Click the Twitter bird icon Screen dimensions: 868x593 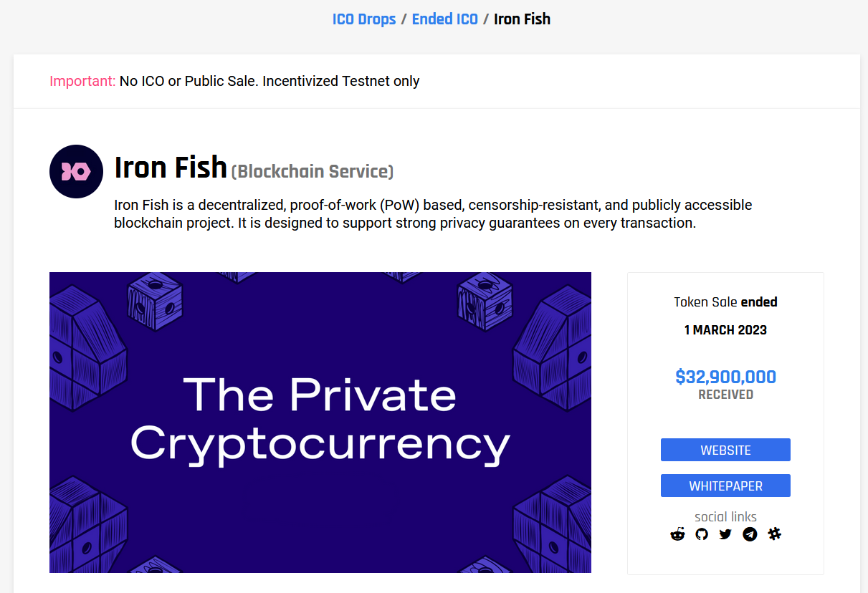725,534
